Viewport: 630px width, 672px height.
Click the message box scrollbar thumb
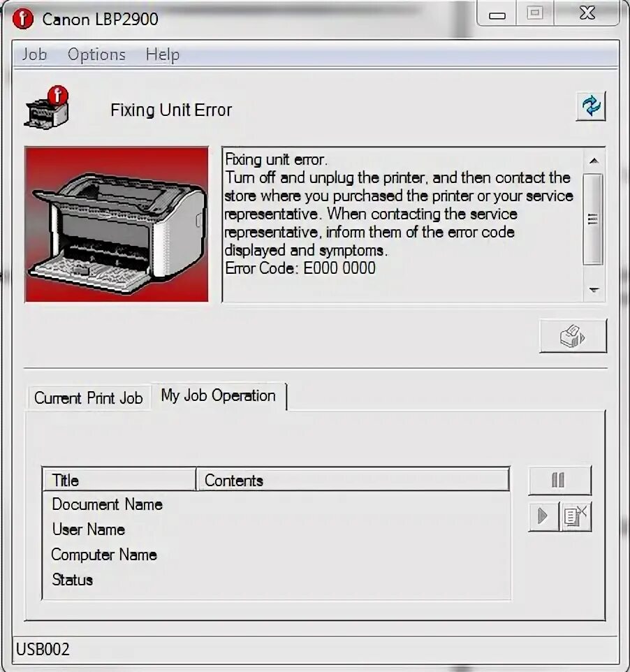coord(593,219)
